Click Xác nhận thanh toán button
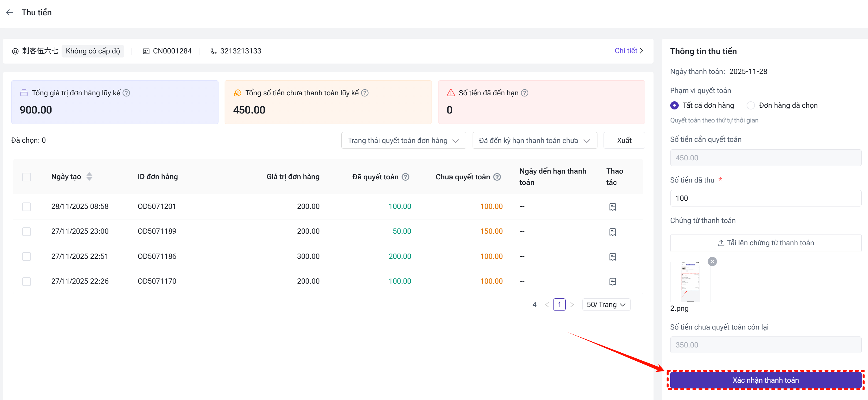This screenshot has width=868, height=400. [765, 380]
